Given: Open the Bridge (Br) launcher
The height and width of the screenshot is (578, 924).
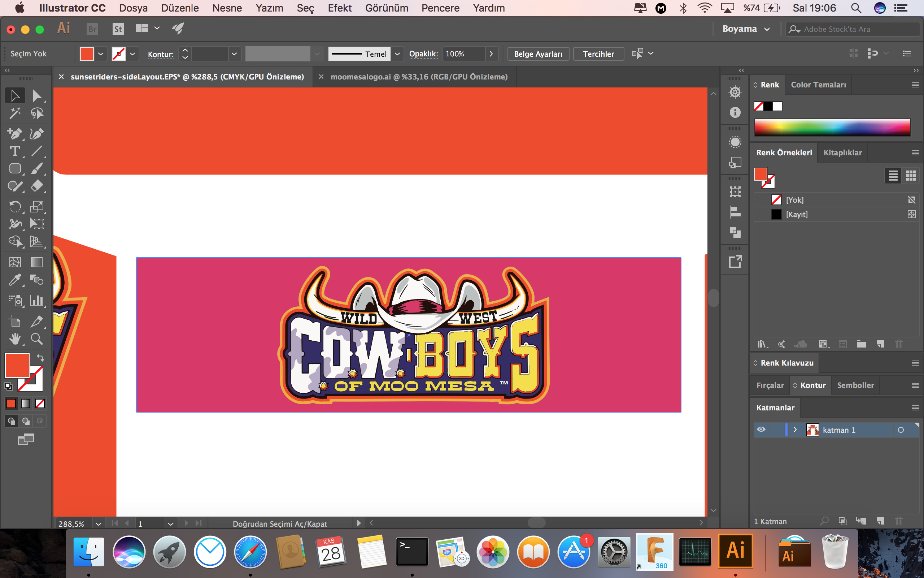Looking at the screenshot, I should tap(92, 29).
